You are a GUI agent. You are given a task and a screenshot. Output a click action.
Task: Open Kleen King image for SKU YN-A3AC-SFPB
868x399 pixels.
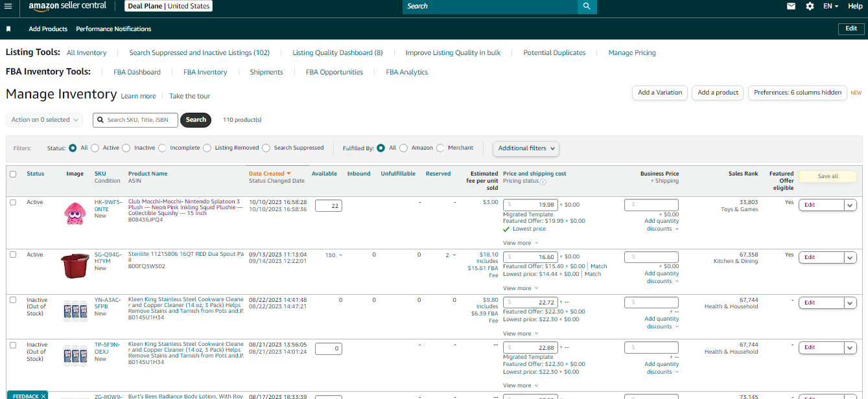[x=75, y=312]
